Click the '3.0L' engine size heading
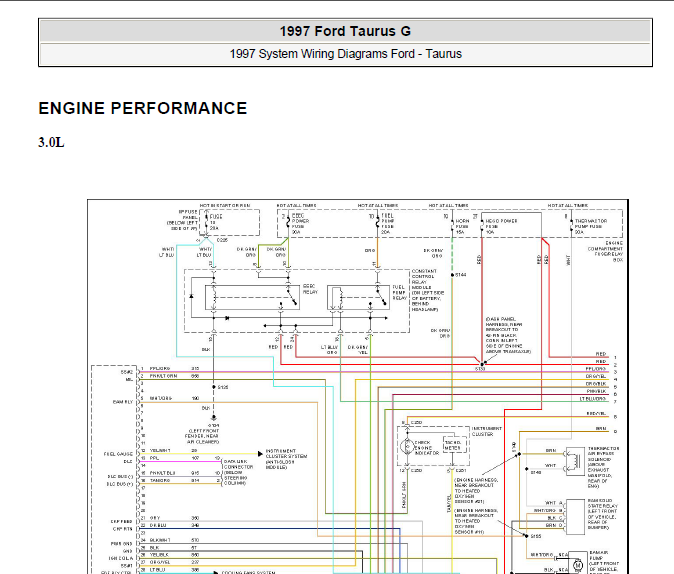 51,142
